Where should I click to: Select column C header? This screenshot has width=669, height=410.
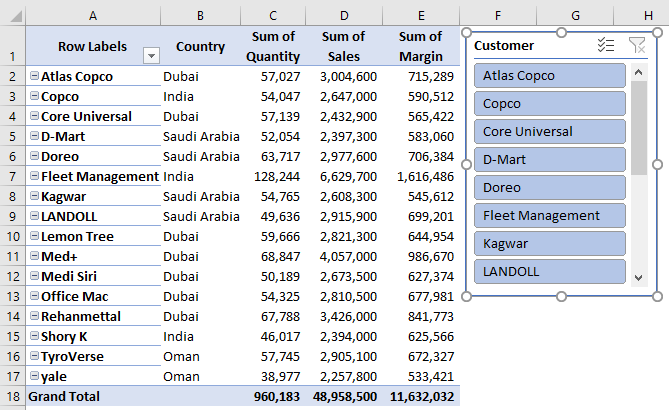(x=273, y=15)
